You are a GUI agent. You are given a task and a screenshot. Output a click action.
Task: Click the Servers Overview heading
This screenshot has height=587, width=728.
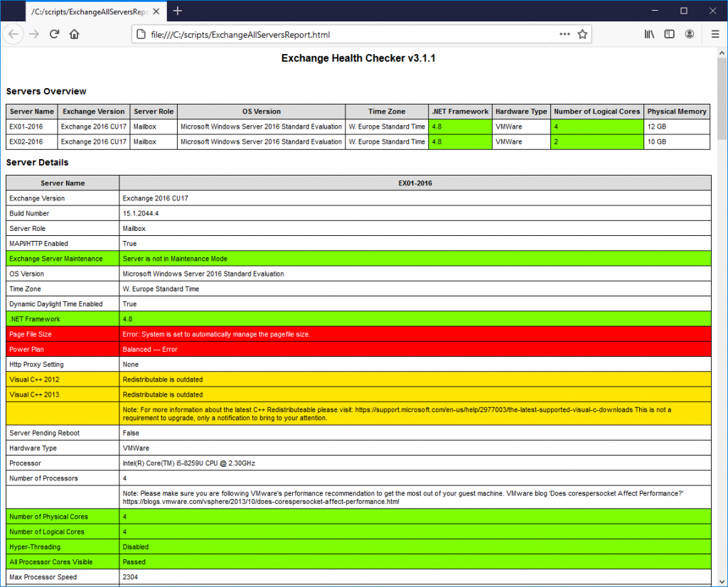pyautogui.click(x=46, y=92)
